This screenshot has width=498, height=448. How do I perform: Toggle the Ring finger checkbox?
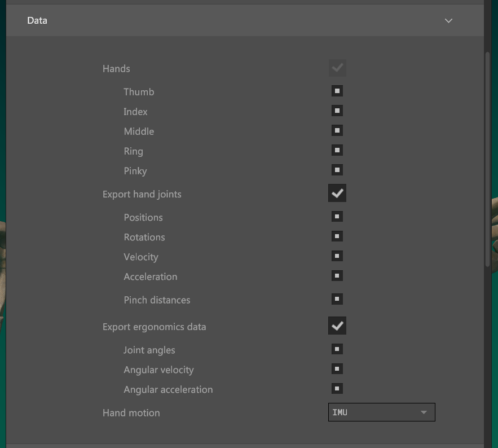(x=337, y=150)
